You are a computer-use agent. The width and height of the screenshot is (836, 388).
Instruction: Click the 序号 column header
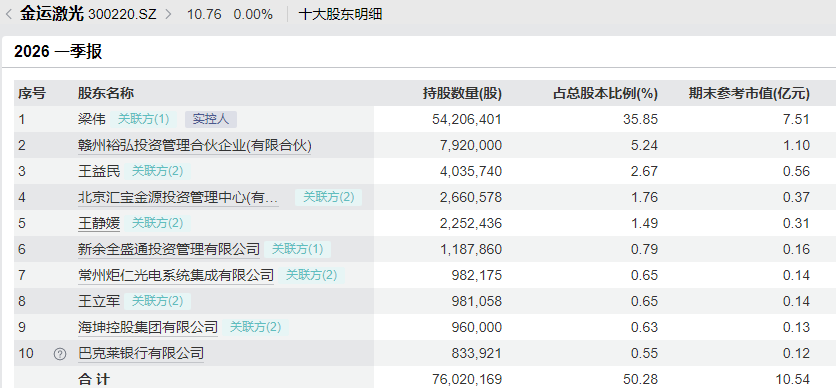tap(31, 94)
